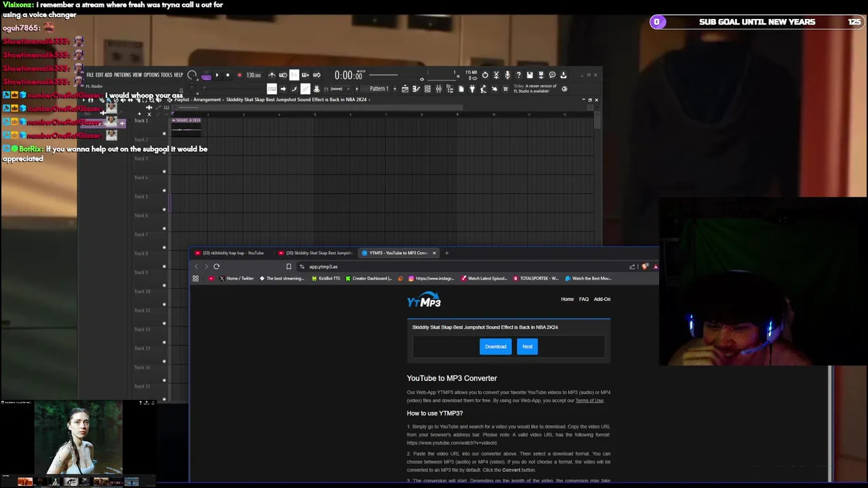This screenshot has height=488, width=868.
Task: Toggle loop recording in FL Studio
Action: coord(317,75)
